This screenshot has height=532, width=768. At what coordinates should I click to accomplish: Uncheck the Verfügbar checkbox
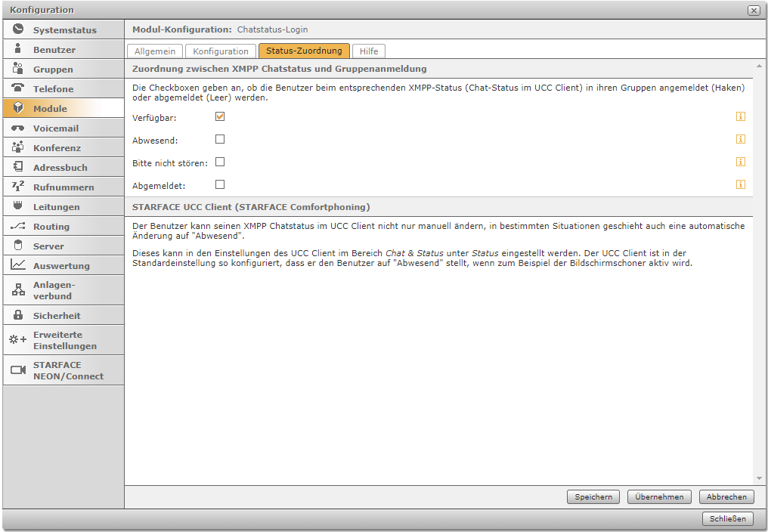point(220,116)
